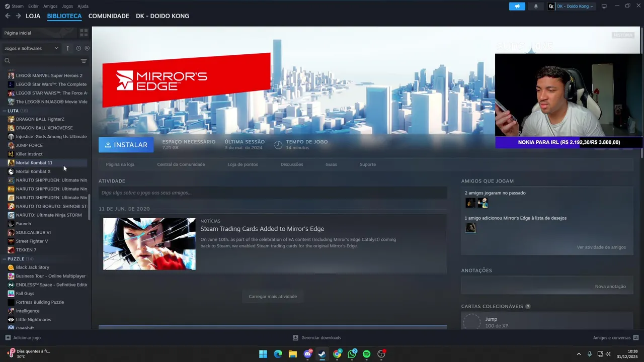Image resolution: width=644 pixels, height=362 pixels.
Task: Open the Discussões tab
Action: point(292,164)
